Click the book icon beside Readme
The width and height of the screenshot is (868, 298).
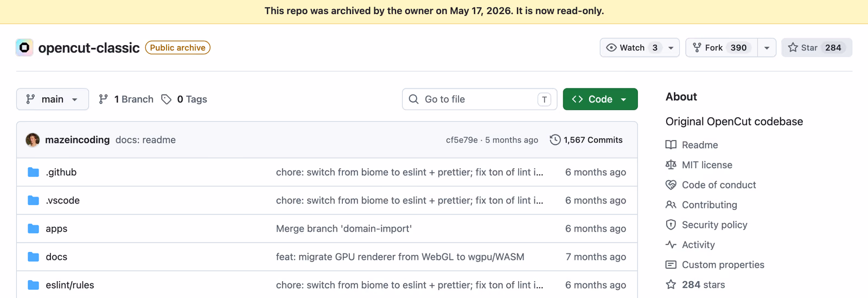point(671,145)
